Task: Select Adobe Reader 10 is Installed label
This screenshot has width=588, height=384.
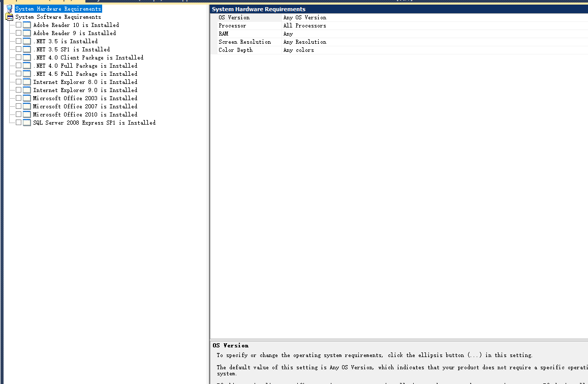Action: click(x=76, y=25)
